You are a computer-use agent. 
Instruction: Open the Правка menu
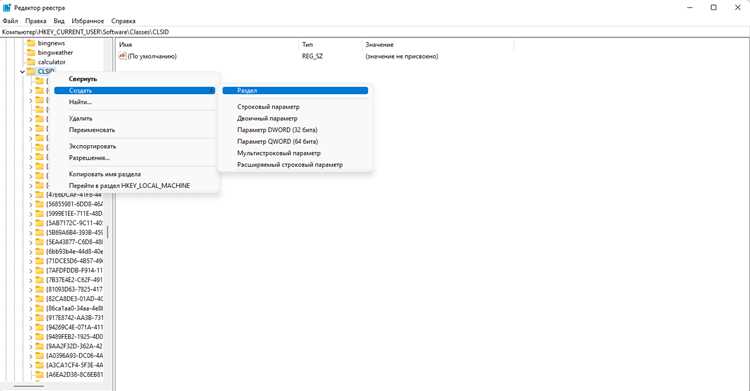pyautogui.click(x=36, y=21)
